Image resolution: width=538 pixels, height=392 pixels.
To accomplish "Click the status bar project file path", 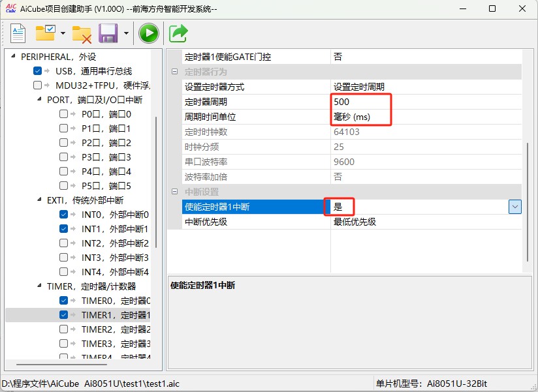I will 91,384.
